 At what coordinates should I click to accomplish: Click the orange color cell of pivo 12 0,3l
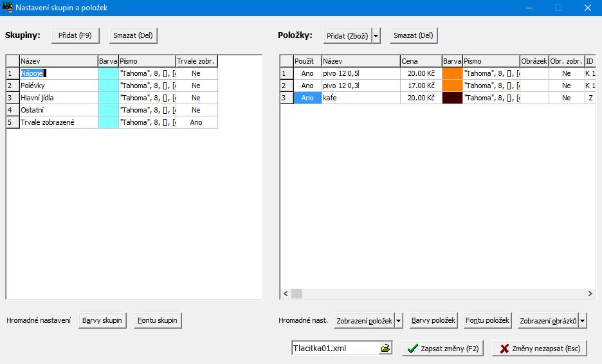(x=452, y=86)
